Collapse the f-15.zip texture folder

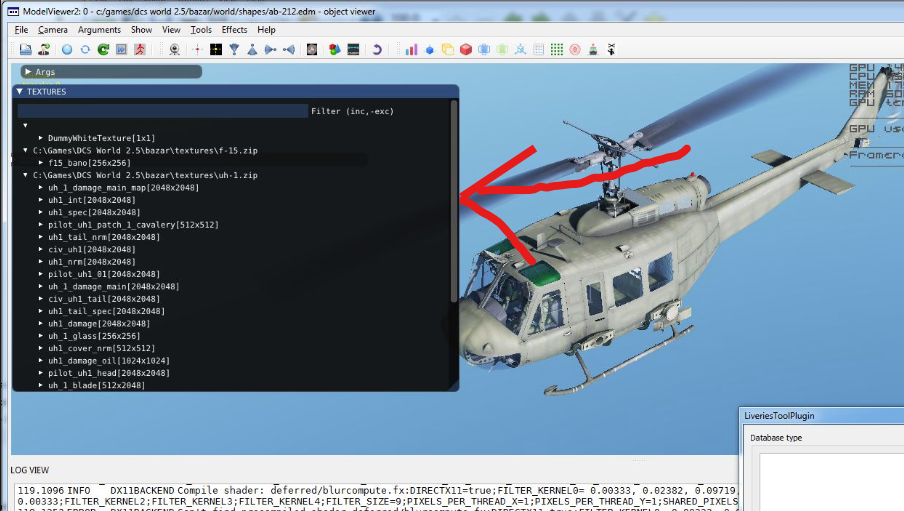pyautogui.click(x=25, y=150)
